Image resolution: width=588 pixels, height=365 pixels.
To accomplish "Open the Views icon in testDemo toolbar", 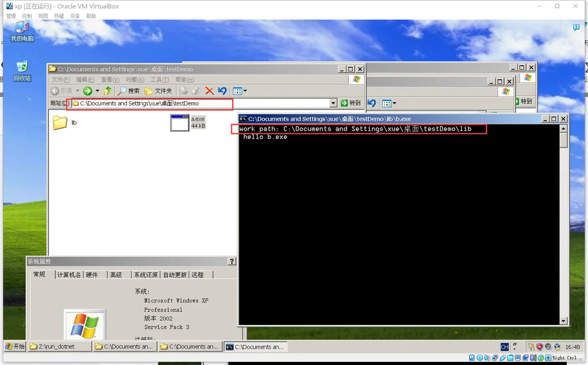I will coord(238,91).
